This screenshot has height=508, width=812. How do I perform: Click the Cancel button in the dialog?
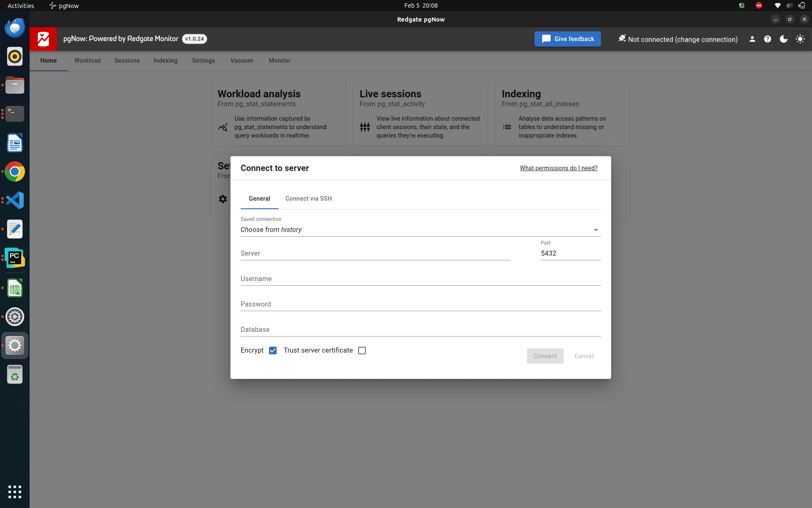(x=584, y=356)
